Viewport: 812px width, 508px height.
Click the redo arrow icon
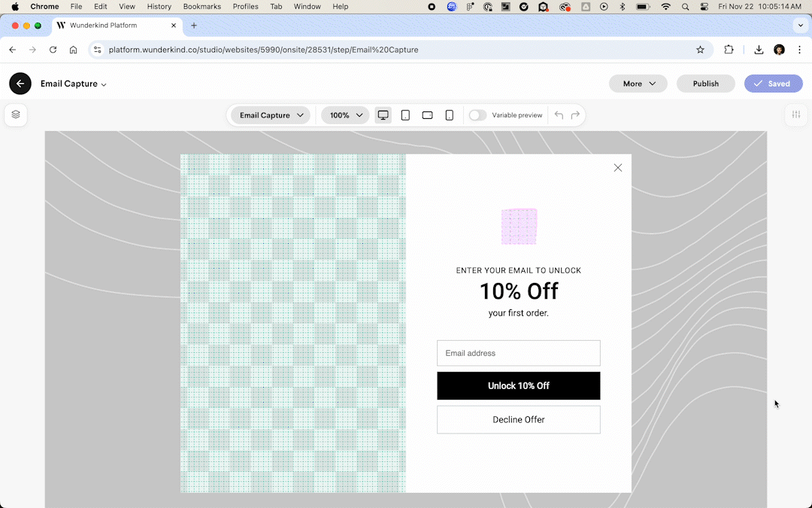(575, 115)
